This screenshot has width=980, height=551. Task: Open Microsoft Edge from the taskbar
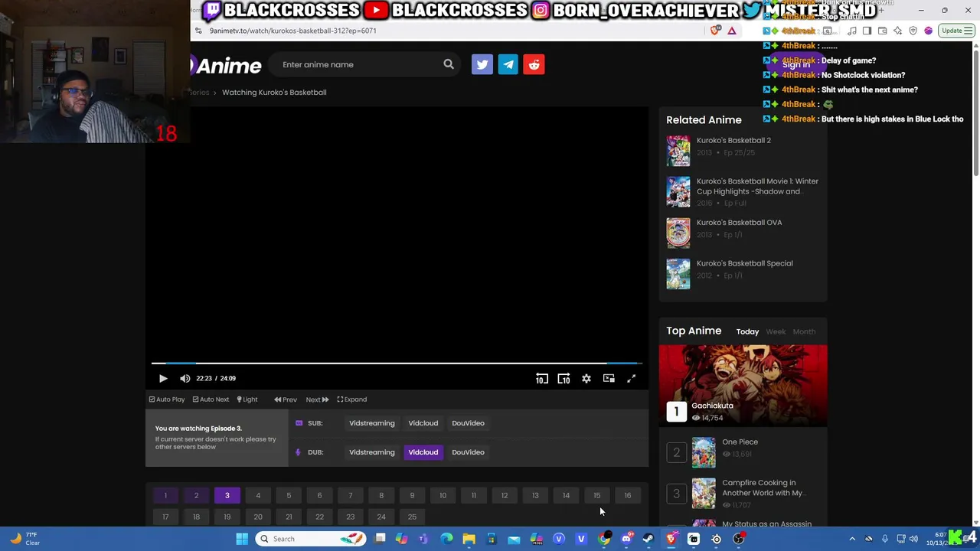(446, 539)
